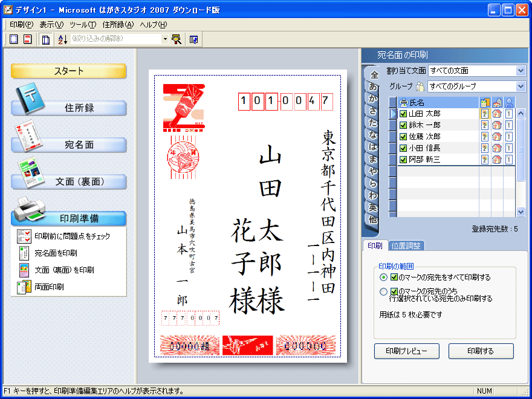Open the 絞り込みの解除 filter dropdown
532x399 pixels.
(165, 39)
